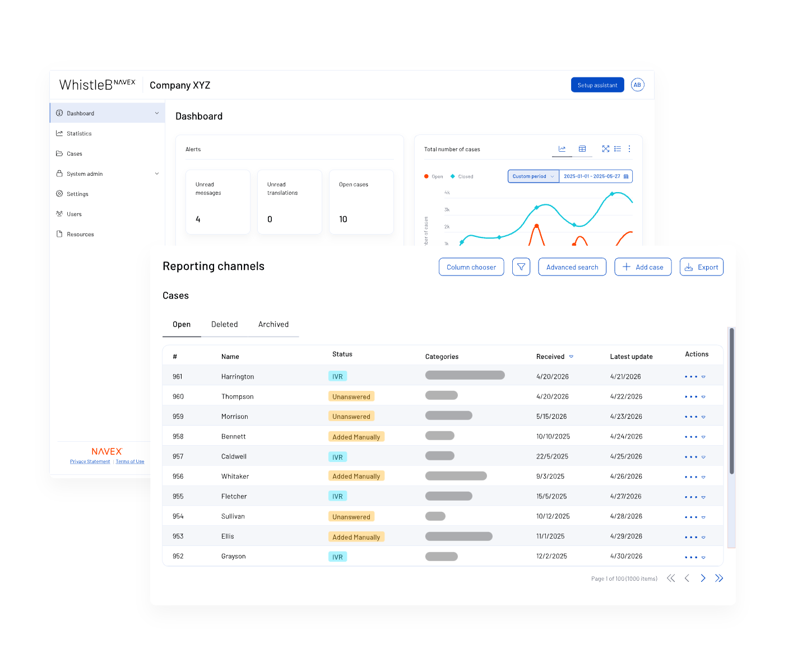Click the AB user avatar
Screen dimensions: 807x672
click(637, 85)
